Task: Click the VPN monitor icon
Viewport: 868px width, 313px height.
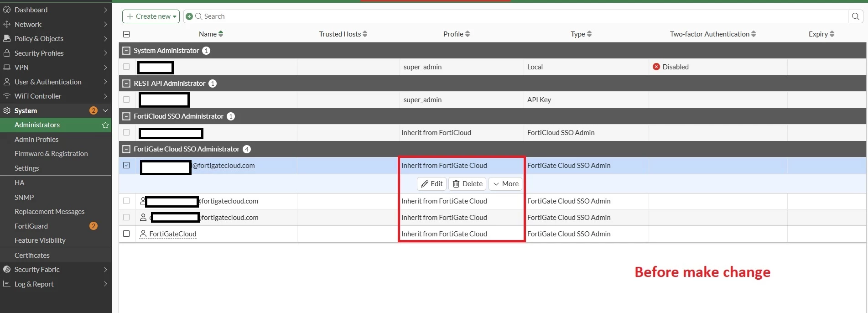Action: click(7, 67)
